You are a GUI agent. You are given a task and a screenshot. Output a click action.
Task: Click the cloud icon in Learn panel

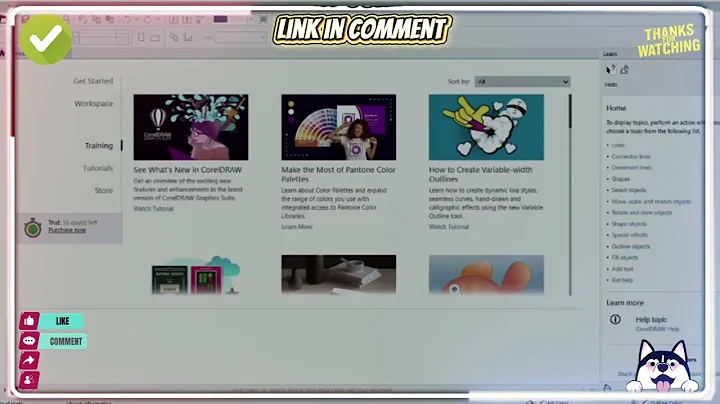point(624,70)
